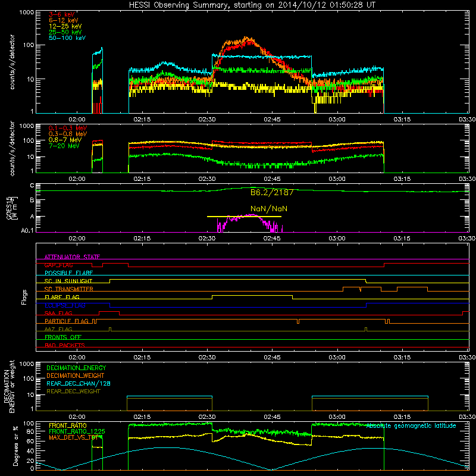Click the 0.1-0.3 MeV legend label
This screenshot has height=476, width=476.
pos(68,128)
